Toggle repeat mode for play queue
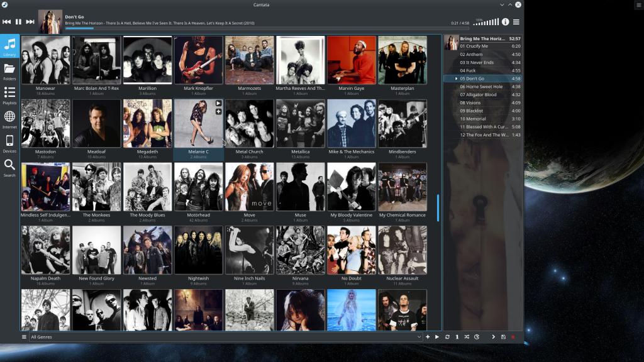 click(x=447, y=337)
